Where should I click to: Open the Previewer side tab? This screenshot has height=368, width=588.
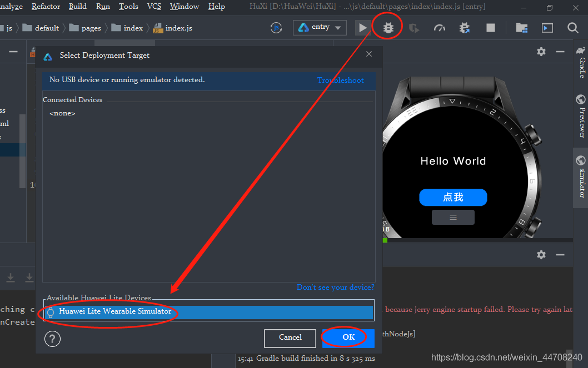click(581, 116)
